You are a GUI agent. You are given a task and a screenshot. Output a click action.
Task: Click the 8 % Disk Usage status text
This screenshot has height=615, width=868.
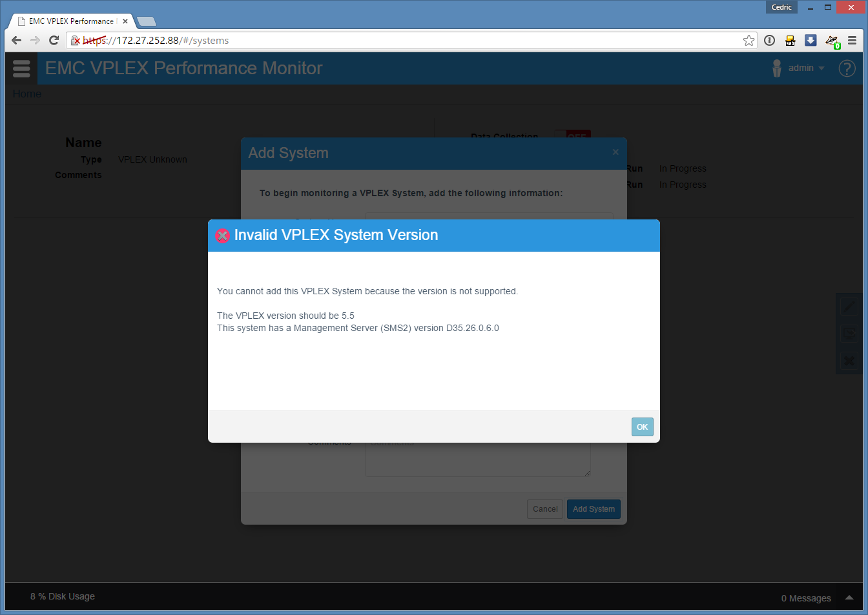pyautogui.click(x=63, y=596)
